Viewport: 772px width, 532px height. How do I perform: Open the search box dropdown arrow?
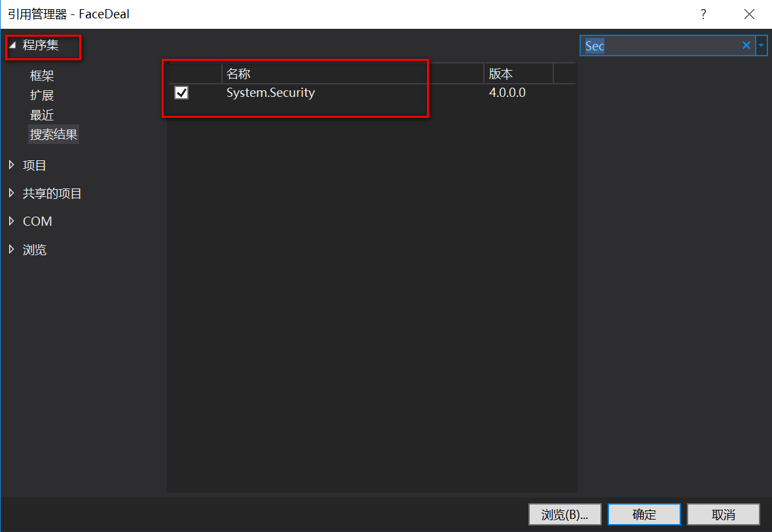tap(761, 46)
